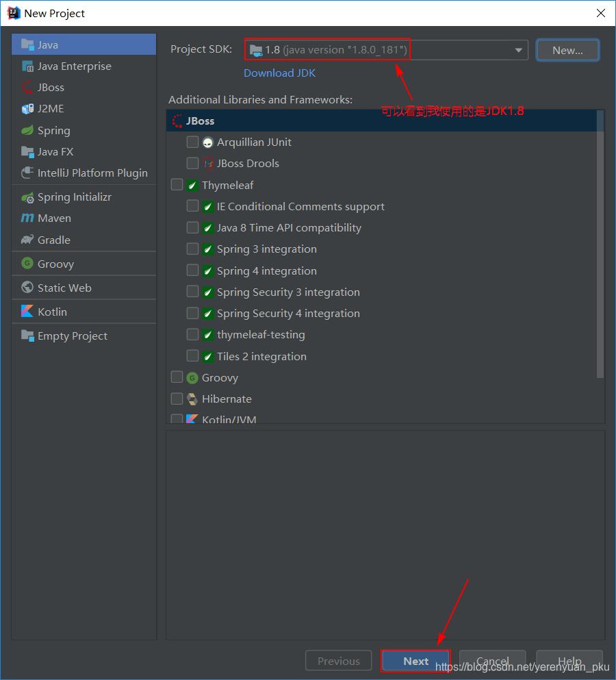Select Maven project type
616x680 pixels.
(x=84, y=218)
